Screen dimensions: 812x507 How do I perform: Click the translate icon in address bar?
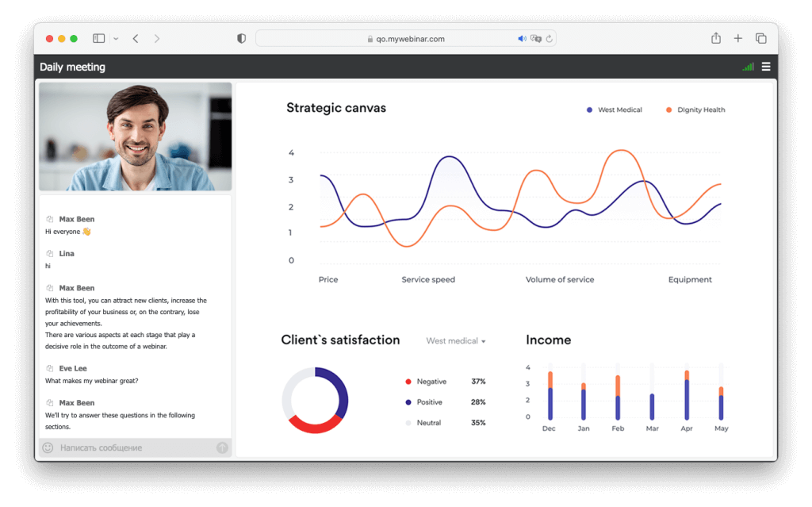(x=535, y=38)
